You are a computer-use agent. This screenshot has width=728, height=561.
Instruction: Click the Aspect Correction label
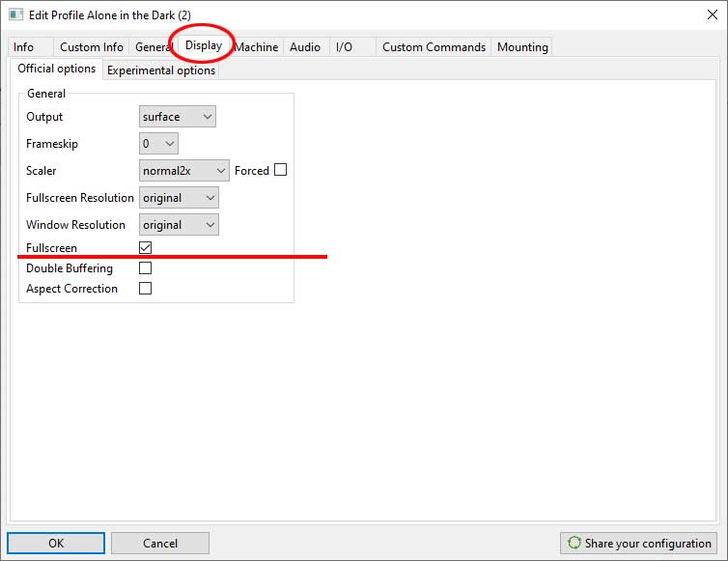[72, 289]
